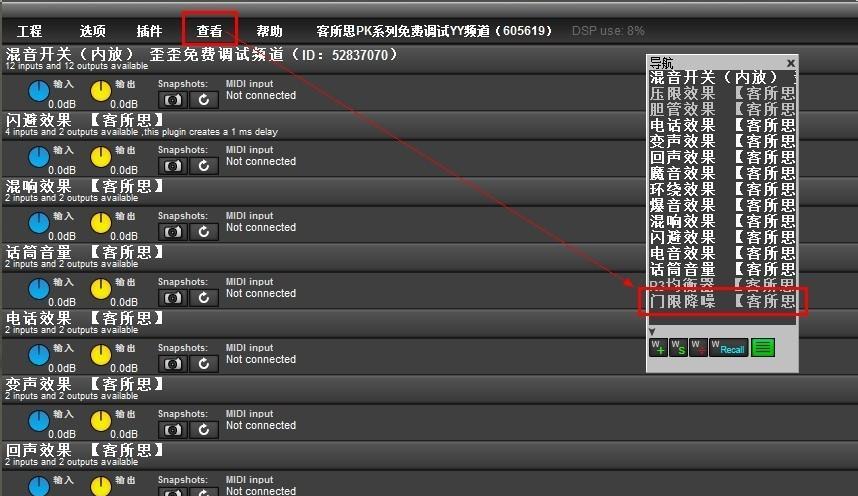This screenshot has width=858, height=496.
Task: Open 话筒音量【客所思】plugin header
Action: point(84,252)
